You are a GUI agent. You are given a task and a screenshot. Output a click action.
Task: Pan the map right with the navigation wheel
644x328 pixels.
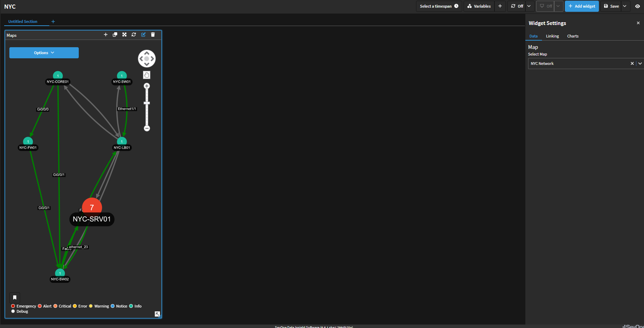click(x=152, y=59)
